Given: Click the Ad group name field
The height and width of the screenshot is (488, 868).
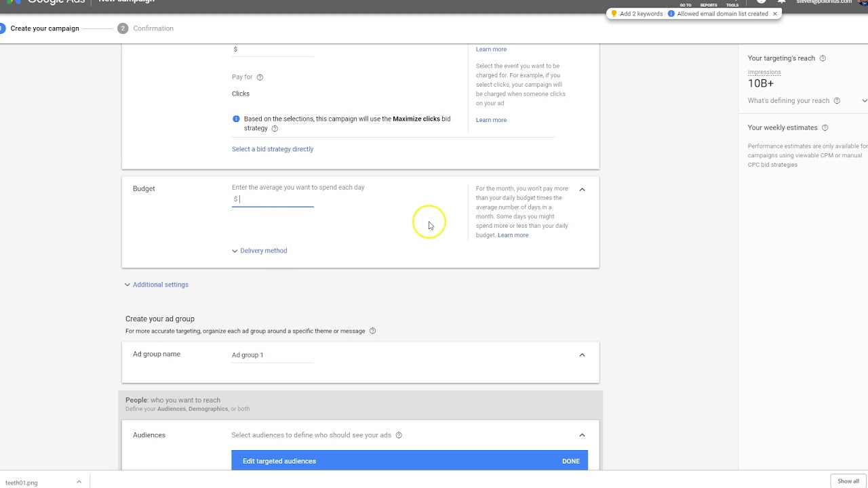Looking at the screenshot, I should 273,355.
